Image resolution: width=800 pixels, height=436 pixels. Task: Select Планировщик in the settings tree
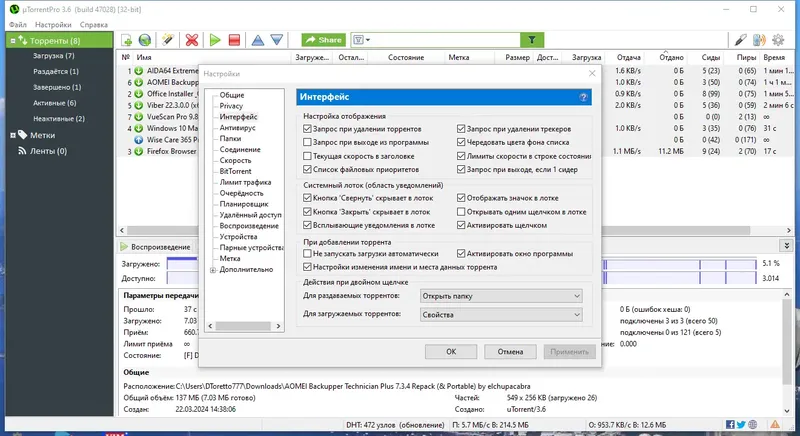click(x=244, y=204)
